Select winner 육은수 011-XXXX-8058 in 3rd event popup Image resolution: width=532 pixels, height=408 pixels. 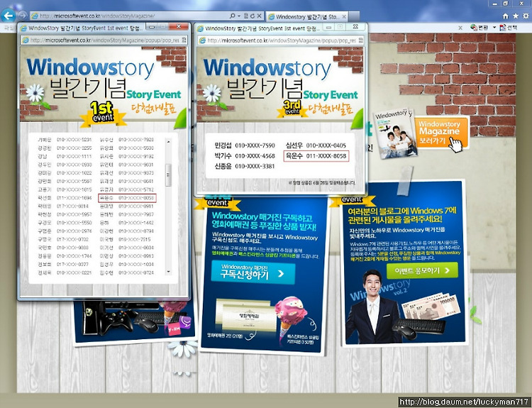coord(316,156)
